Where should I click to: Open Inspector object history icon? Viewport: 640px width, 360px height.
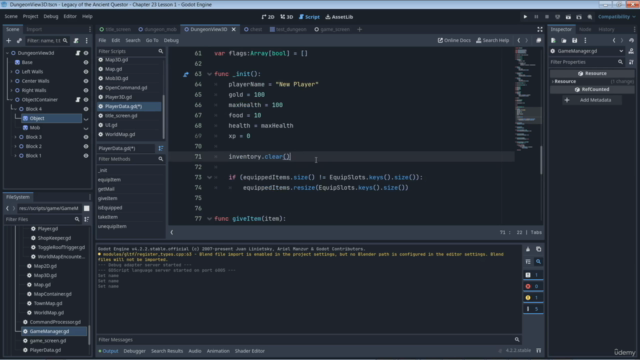pos(631,40)
